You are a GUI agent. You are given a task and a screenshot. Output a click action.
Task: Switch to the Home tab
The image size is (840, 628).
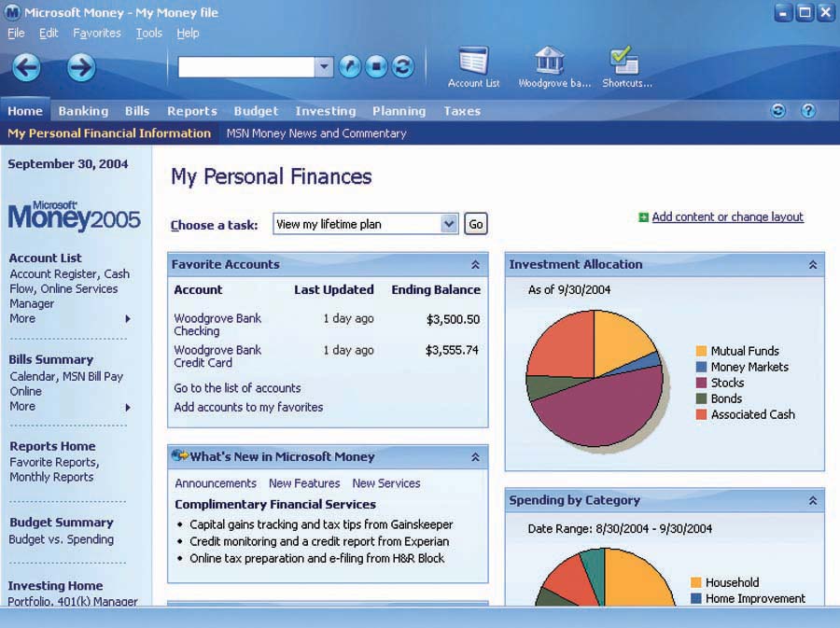25,111
